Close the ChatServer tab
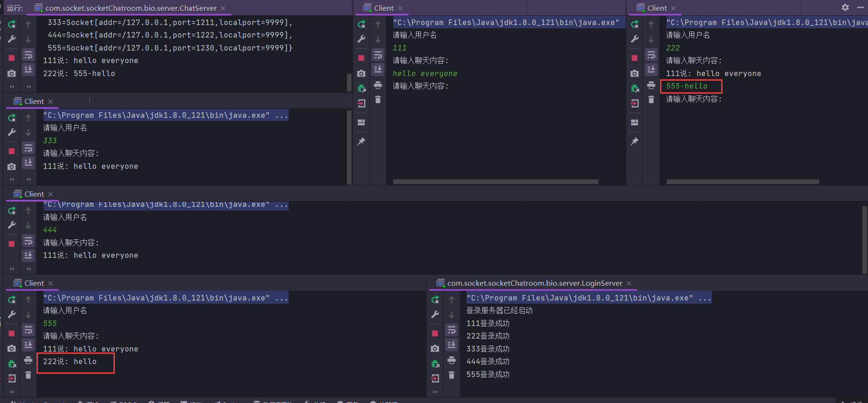 223,8
